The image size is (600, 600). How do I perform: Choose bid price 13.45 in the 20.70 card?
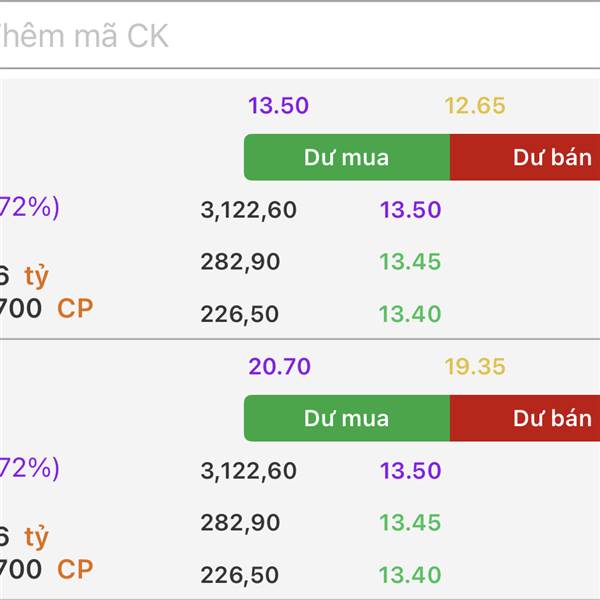[x=410, y=523]
